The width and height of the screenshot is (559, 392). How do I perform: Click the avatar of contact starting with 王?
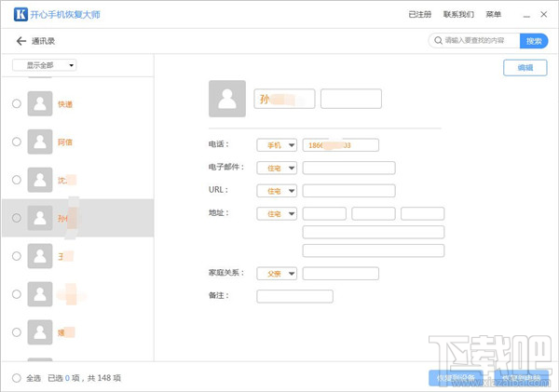(x=39, y=255)
